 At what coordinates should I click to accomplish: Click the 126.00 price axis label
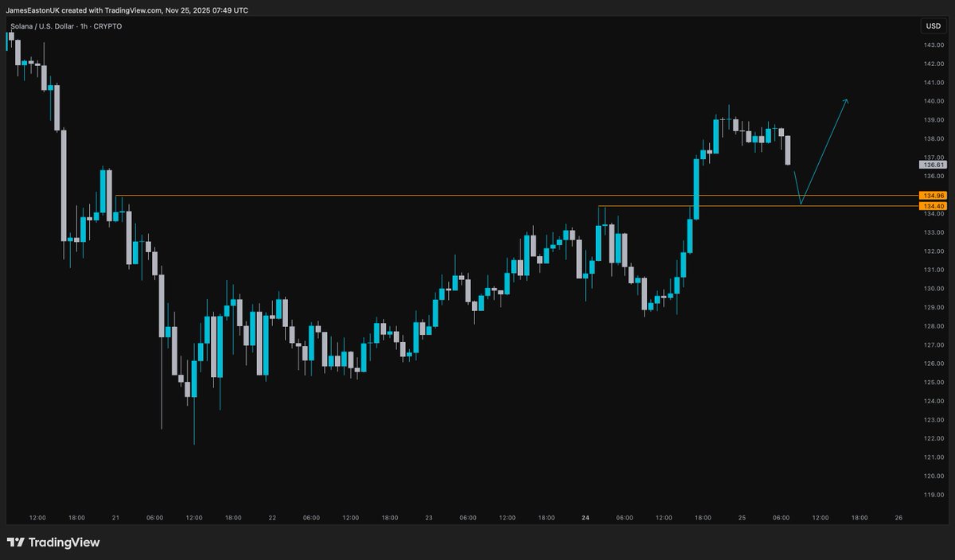point(933,364)
